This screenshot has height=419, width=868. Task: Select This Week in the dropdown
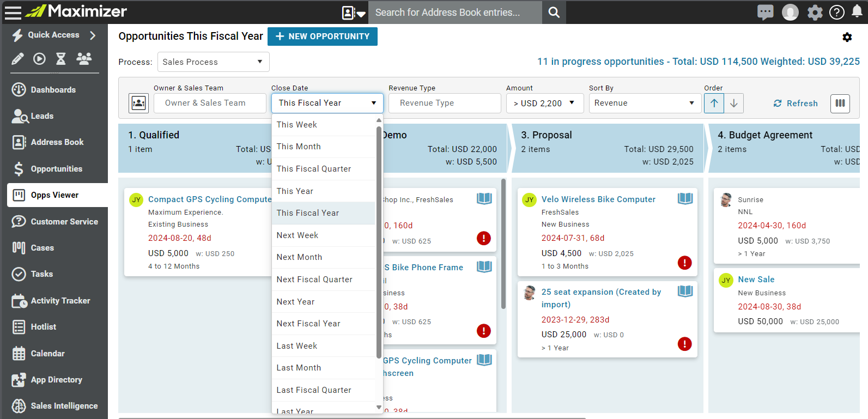[324, 125]
